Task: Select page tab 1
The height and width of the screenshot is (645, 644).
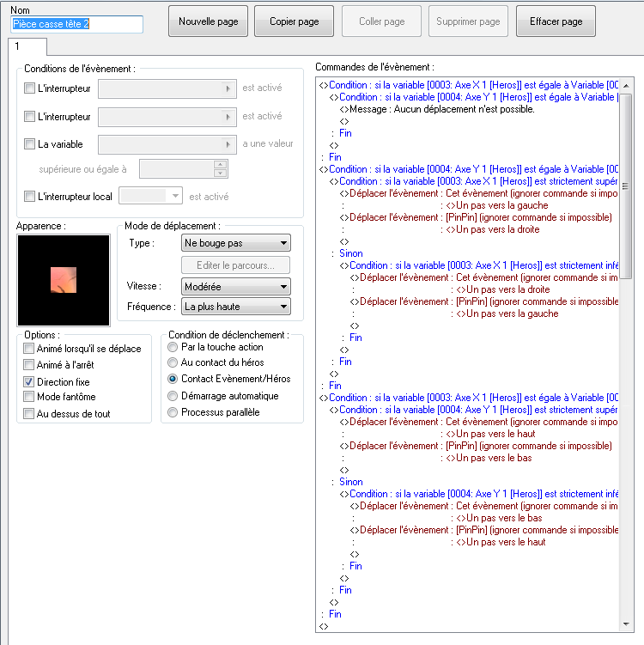Action: coord(27,46)
